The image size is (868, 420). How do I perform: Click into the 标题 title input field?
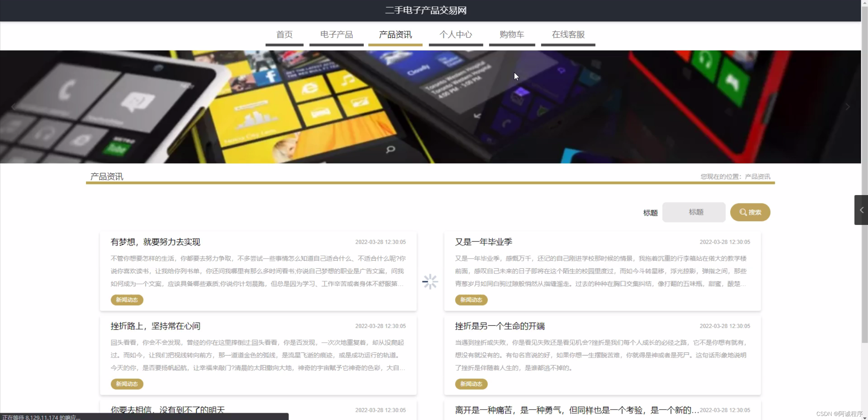(694, 212)
